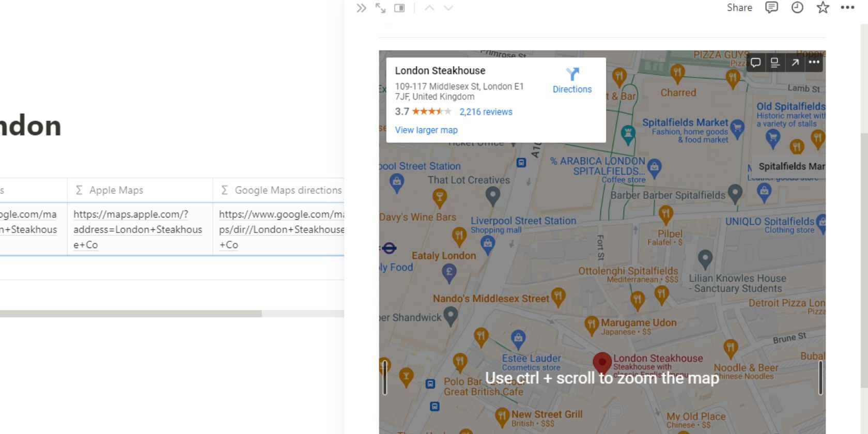Add comment on the map embed
The width and height of the screenshot is (868, 434).
pyautogui.click(x=755, y=63)
